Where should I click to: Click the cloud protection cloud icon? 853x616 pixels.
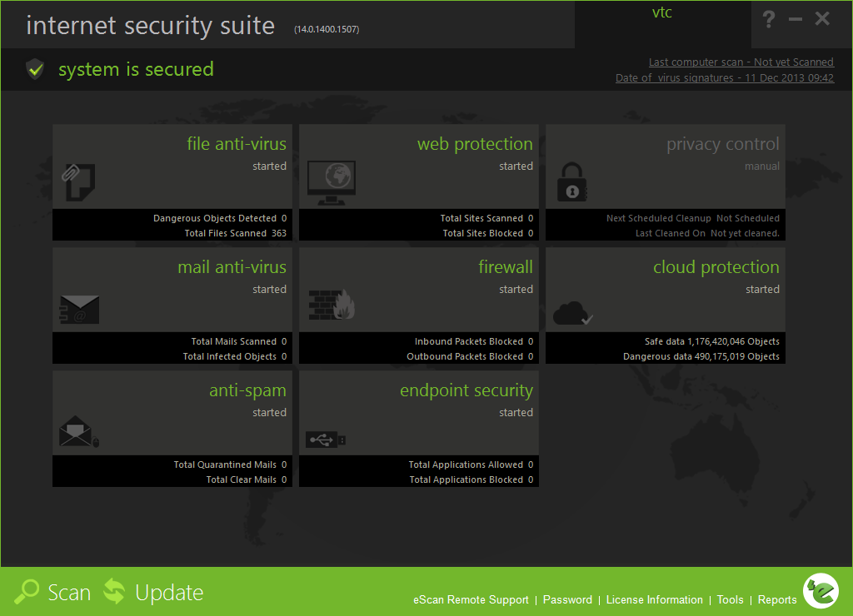point(574,313)
